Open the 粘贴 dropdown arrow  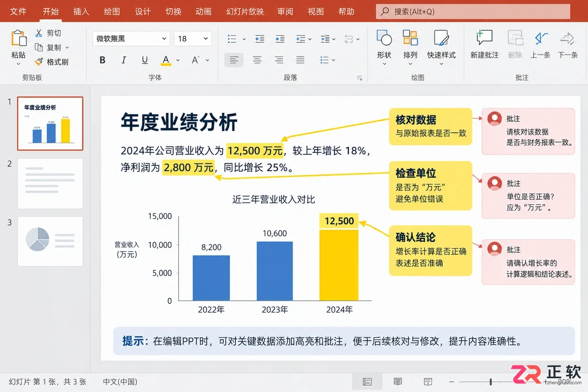point(19,64)
